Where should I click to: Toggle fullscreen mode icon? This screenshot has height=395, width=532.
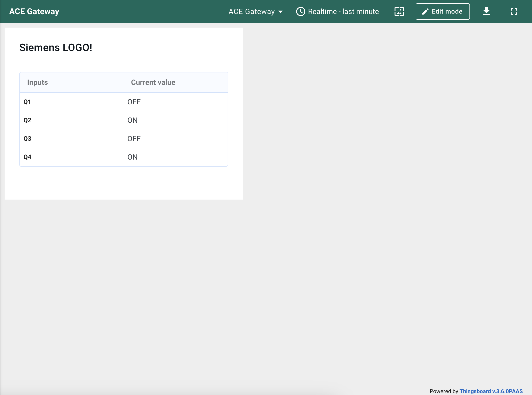(x=514, y=11)
